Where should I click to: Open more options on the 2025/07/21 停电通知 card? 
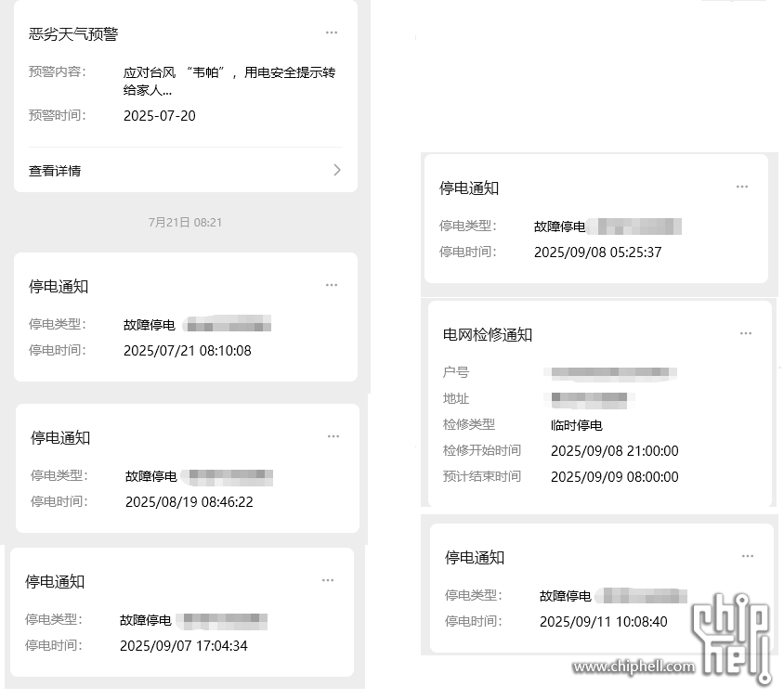point(332,285)
